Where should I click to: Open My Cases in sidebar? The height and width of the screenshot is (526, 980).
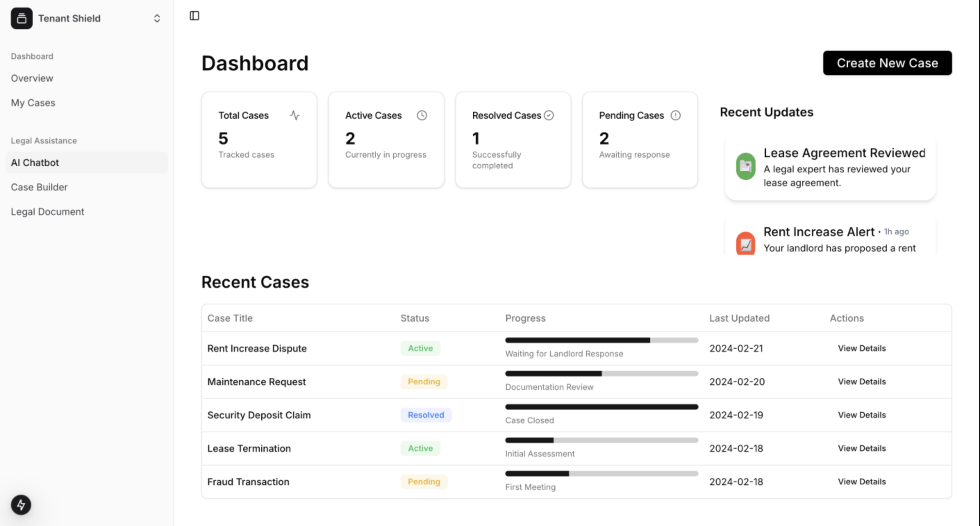[x=33, y=103]
